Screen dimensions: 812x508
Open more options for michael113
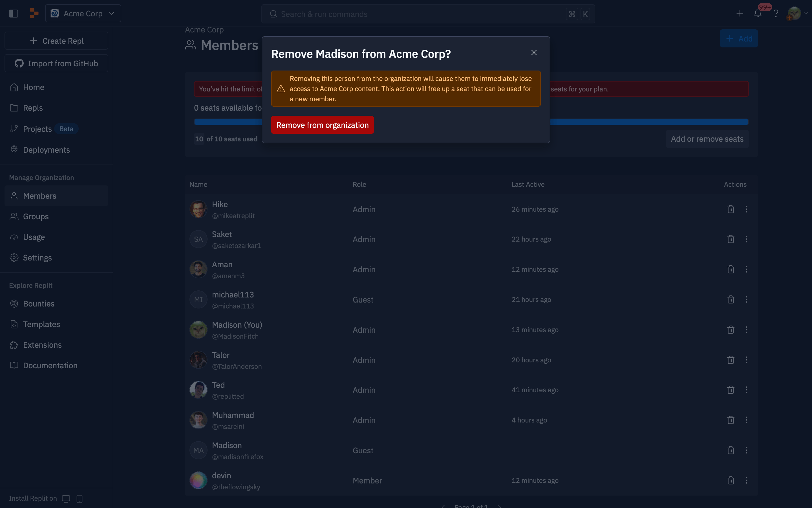746,300
